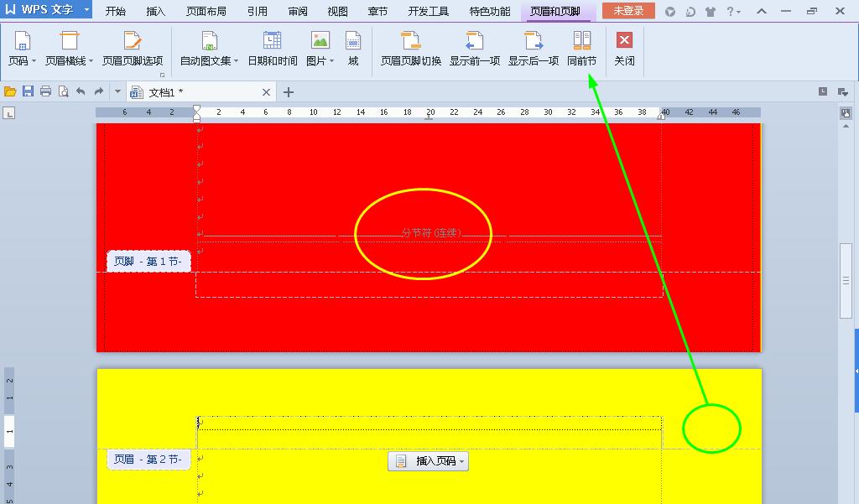Screen dimensions: 859x504
Task: Switch to the 引用 tab
Action: [x=257, y=11]
